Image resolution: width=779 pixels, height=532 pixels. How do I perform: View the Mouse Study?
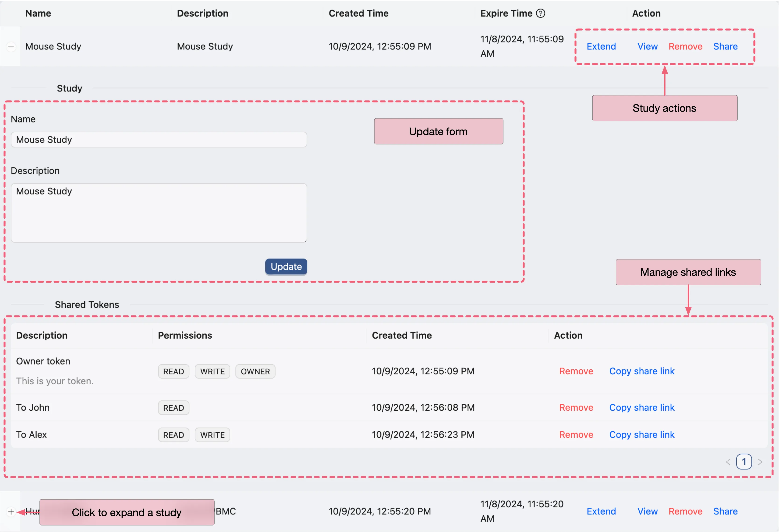(647, 47)
